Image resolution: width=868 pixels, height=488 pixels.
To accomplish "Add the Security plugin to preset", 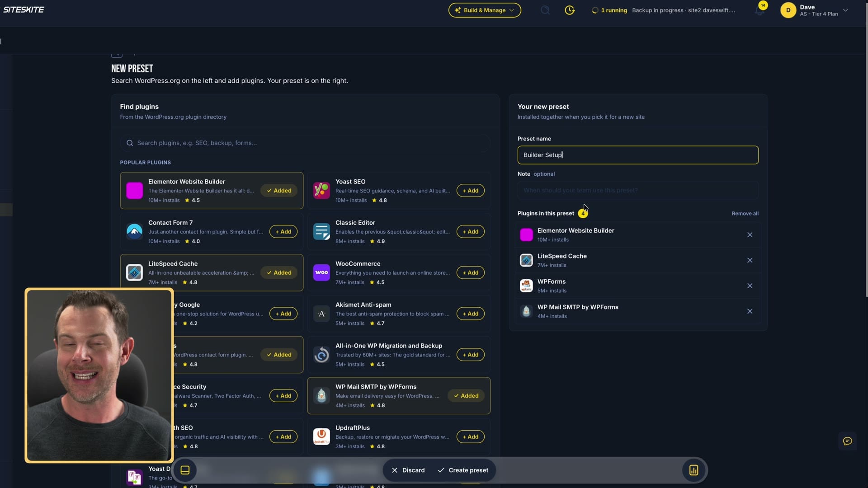I will 283,395.
